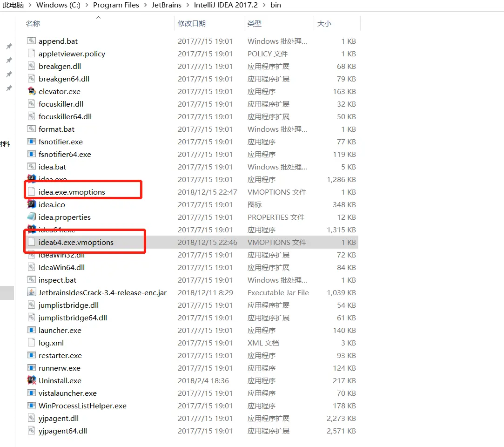The image size is (504, 447).
Task: Click the IdeaWin64.dll file icon
Action: [x=32, y=267]
